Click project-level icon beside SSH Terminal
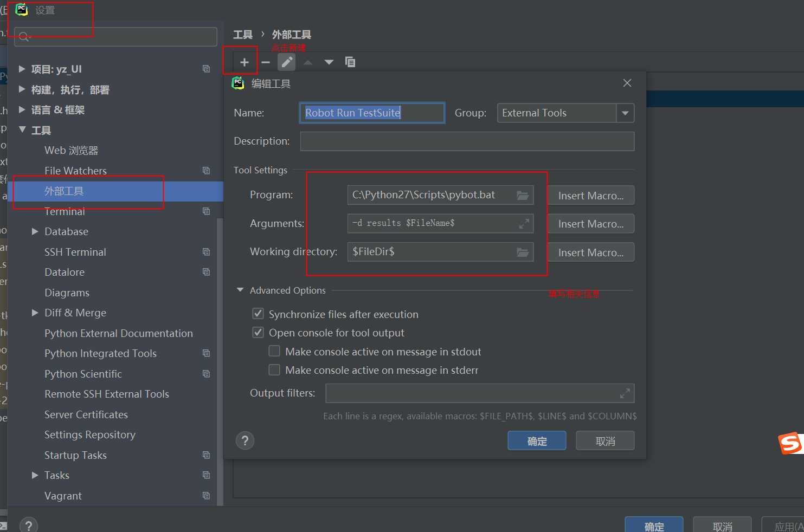 click(x=206, y=252)
